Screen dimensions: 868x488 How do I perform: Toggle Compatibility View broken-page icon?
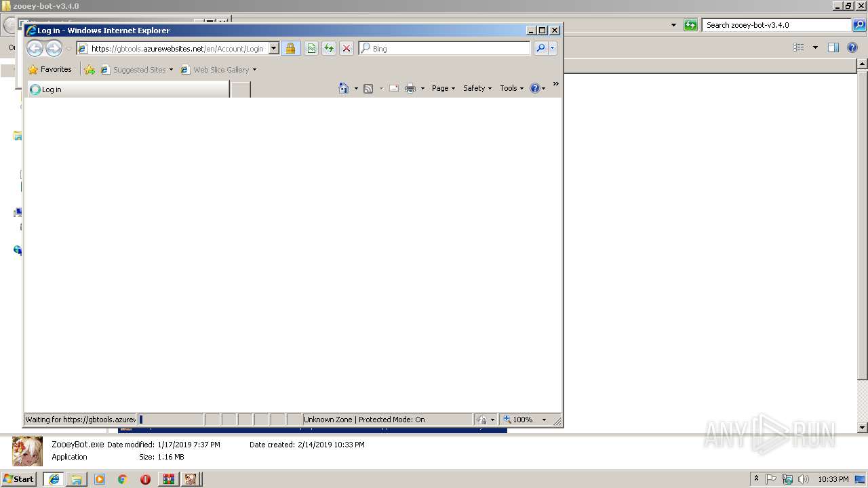tap(311, 49)
